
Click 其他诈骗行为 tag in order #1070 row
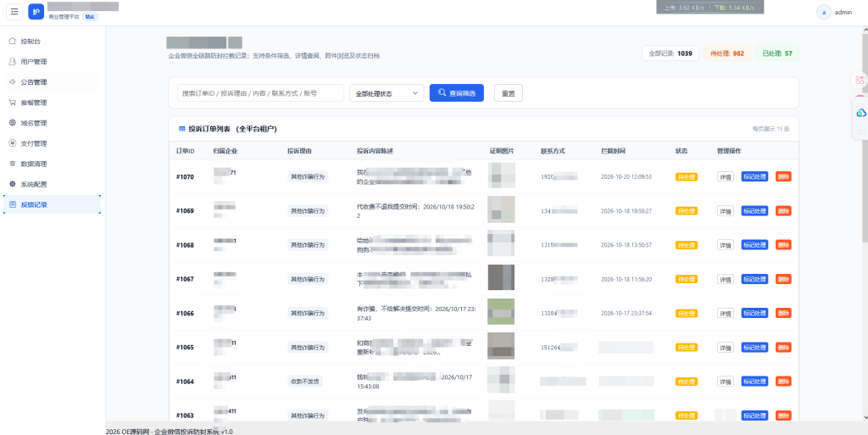point(308,176)
